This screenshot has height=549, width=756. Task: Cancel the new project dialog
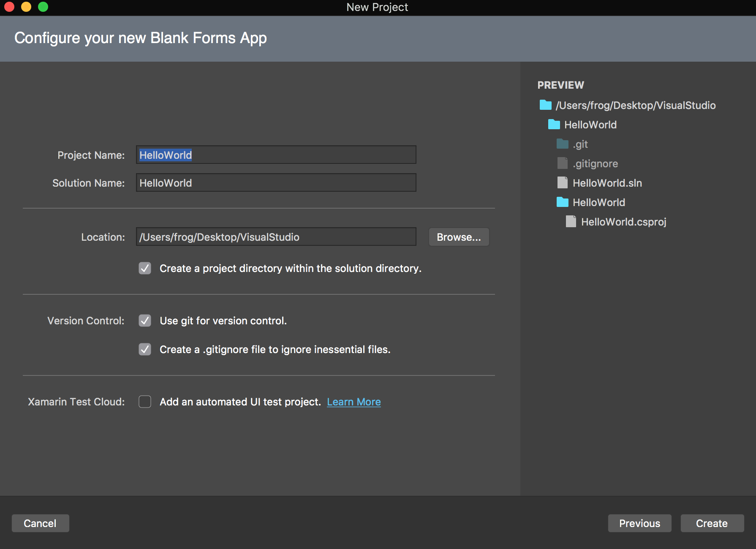40,523
